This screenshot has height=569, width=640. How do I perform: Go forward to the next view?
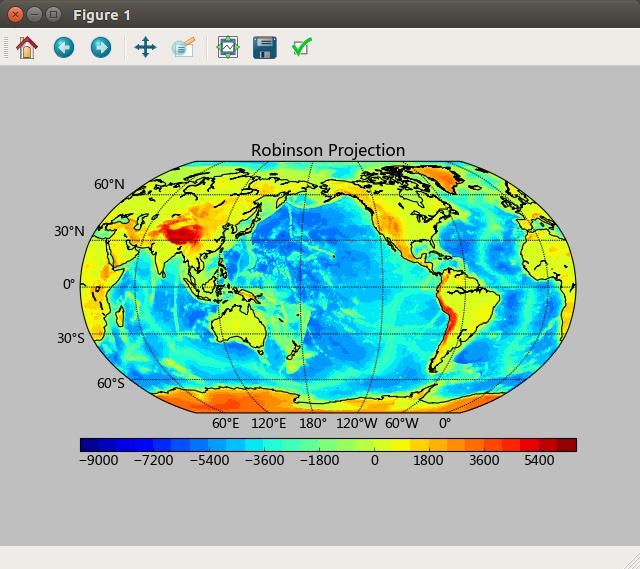coord(101,47)
